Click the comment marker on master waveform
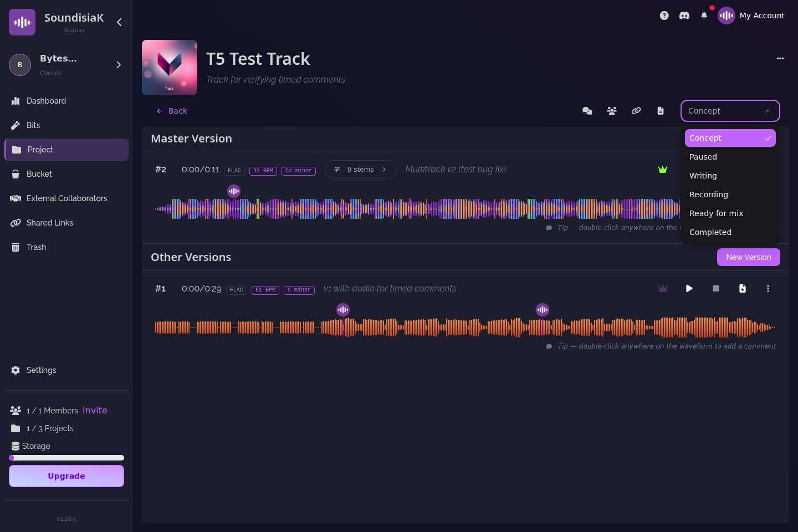 click(234, 191)
